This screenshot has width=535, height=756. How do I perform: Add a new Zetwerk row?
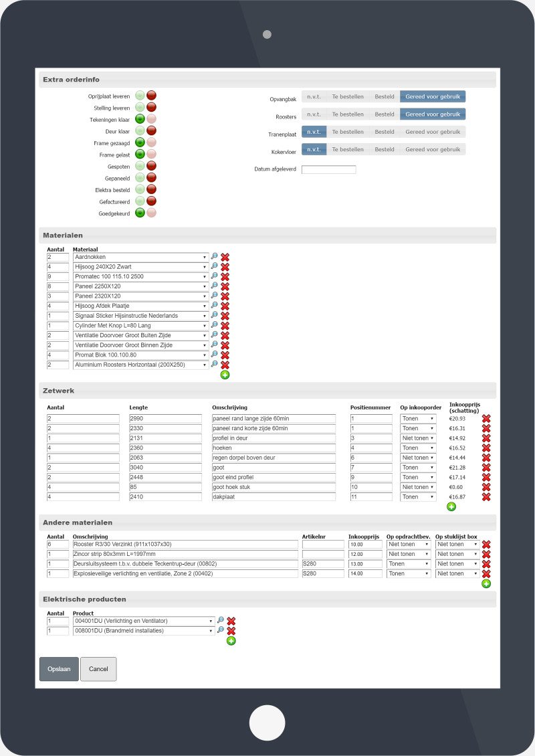coord(451,506)
